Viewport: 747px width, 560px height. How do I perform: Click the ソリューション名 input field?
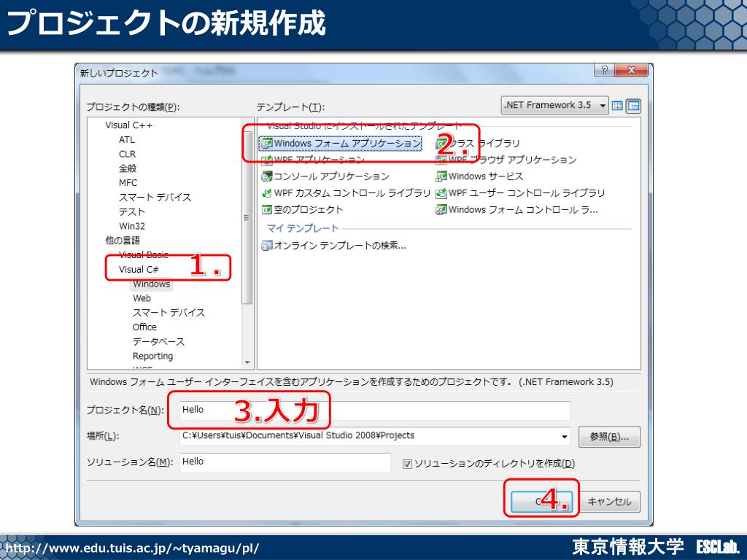[285, 462]
